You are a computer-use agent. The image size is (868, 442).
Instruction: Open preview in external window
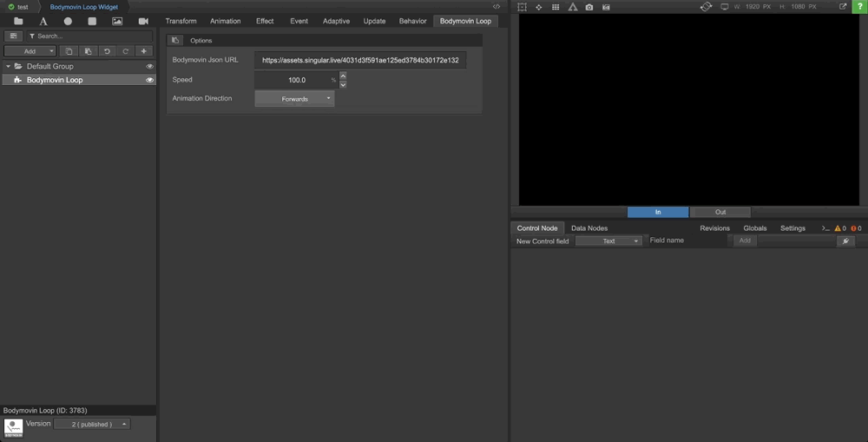(x=843, y=7)
